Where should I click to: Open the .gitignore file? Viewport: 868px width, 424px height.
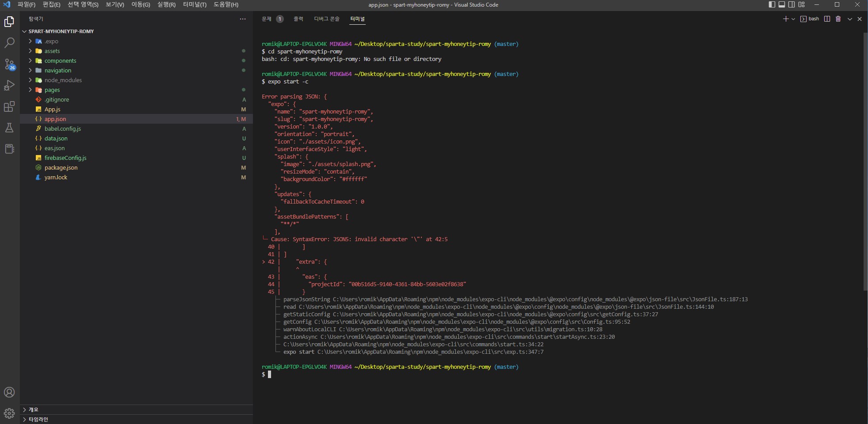(x=137, y=99)
